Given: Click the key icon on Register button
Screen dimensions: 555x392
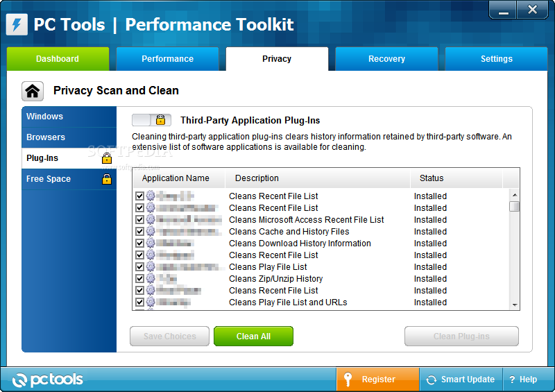Looking at the screenshot, I should pos(348,380).
